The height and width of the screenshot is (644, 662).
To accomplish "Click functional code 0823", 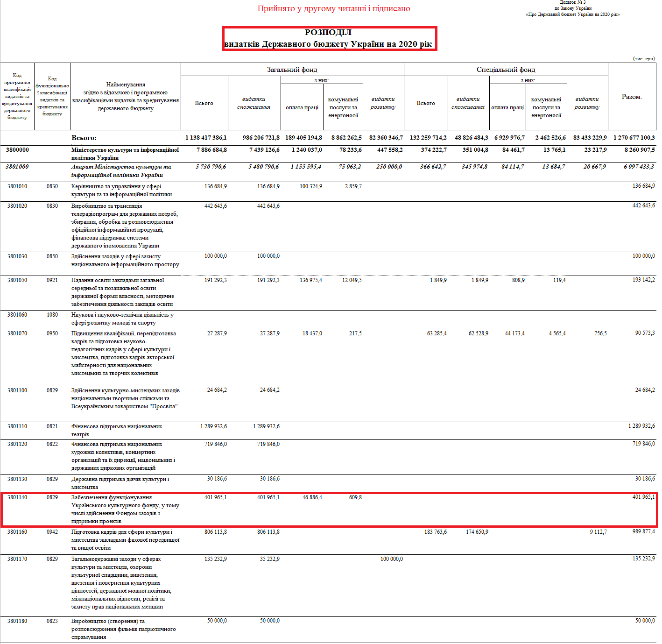I will 52,621.
